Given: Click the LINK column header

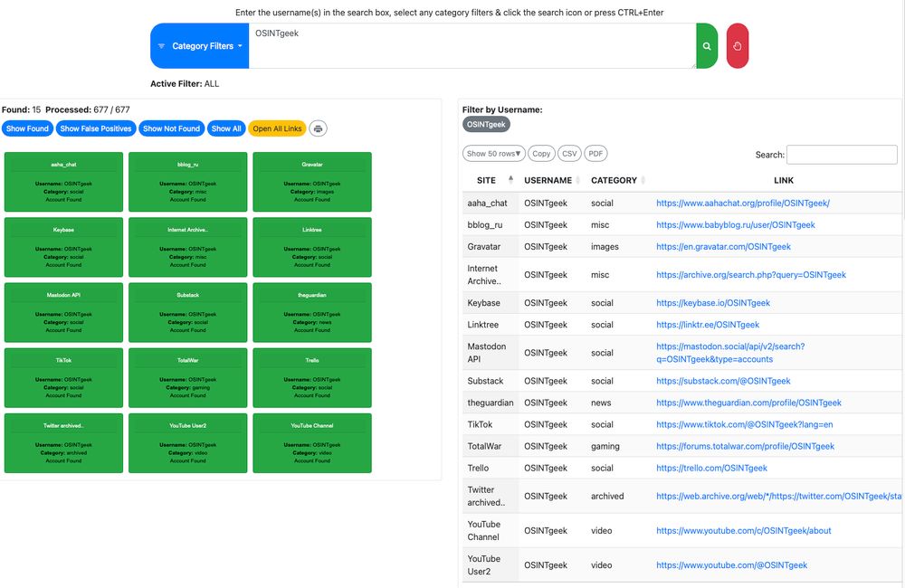Looking at the screenshot, I should pos(783,181).
